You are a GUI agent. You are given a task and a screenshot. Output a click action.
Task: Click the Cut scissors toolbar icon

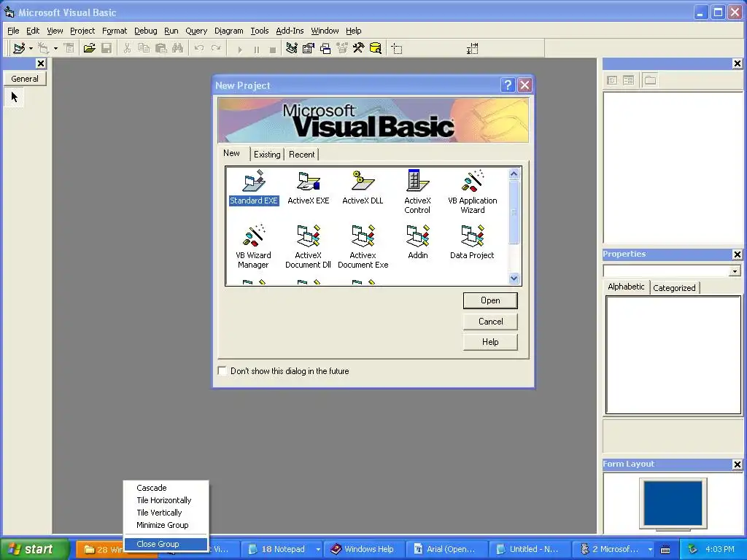pyautogui.click(x=127, y=48)
